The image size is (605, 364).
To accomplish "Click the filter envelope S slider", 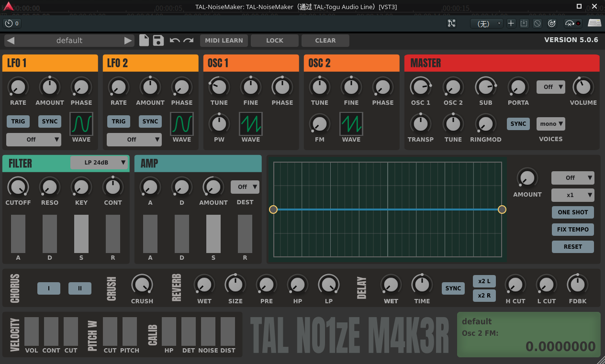I will click(81, 234).
